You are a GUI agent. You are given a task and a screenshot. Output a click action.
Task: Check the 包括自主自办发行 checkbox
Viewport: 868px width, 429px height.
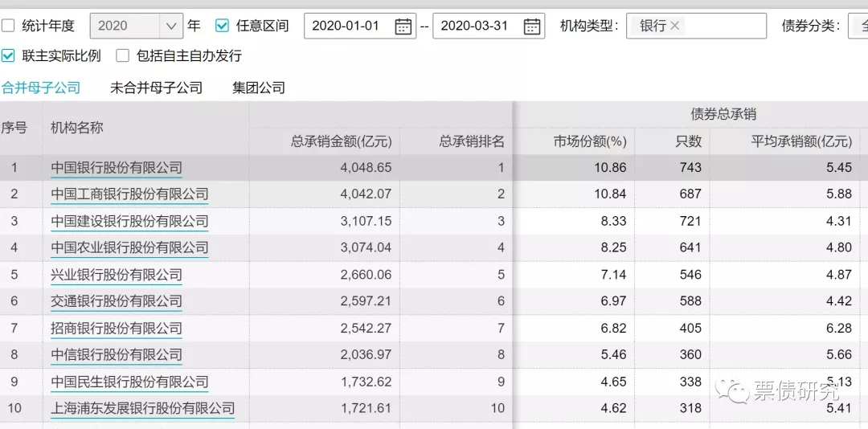pos(122,55)
